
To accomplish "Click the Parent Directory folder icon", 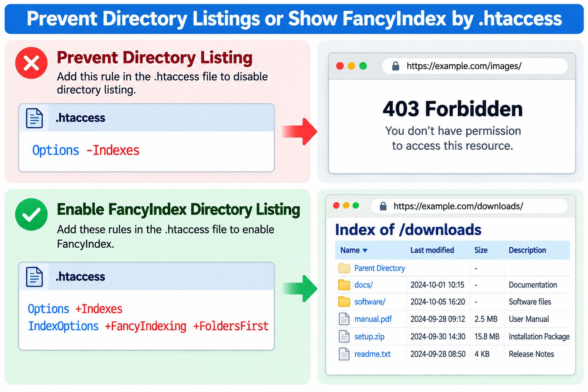I will pos(344,268).
